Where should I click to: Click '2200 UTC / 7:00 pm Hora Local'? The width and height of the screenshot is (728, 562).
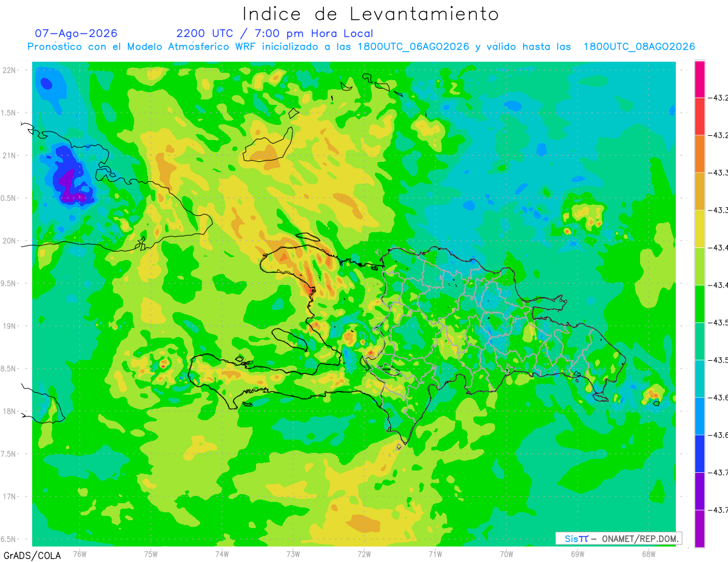(x=275, y=33)
